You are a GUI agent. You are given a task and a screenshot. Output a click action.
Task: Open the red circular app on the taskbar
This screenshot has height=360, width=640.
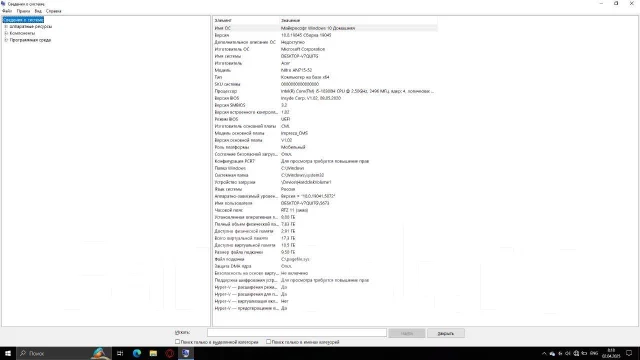click(x=169, y=353)
